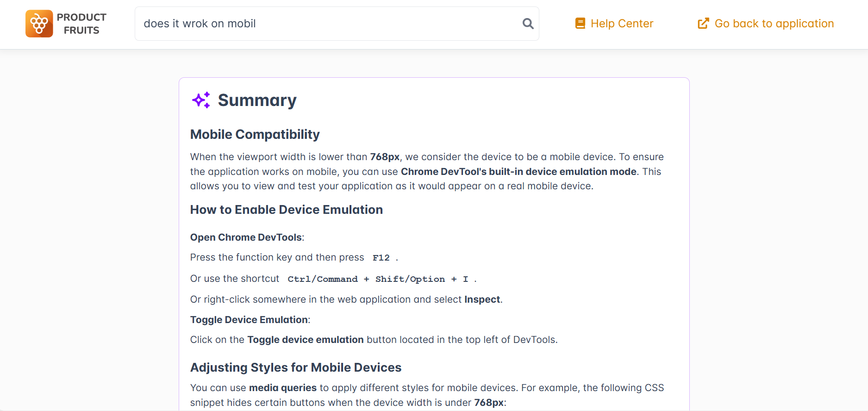Click the Mobile Compatibility heading
The width and height of the screenshot is (868, 411).
click(255, 134)
